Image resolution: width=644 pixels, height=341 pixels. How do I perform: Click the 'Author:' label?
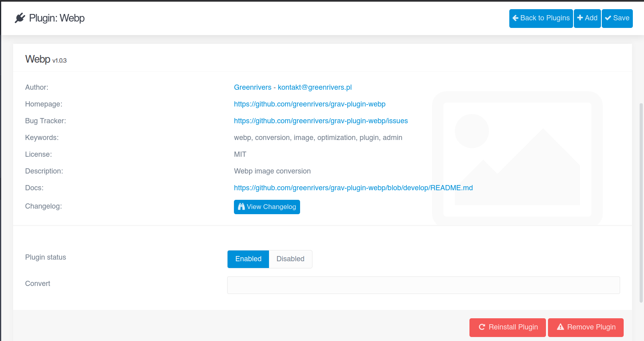37,87
